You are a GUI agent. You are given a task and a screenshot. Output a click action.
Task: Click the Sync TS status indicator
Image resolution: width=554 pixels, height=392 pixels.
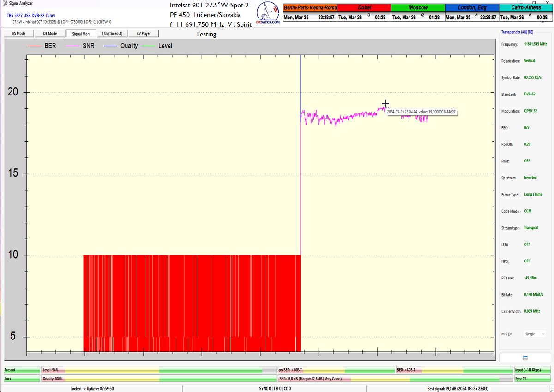pos(532,379)
